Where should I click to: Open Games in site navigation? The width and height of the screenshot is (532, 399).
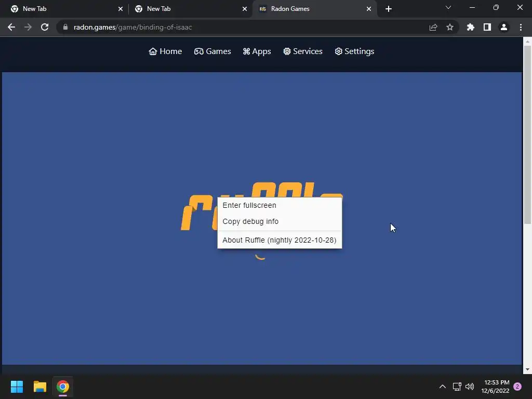click(x=212, y=51)
